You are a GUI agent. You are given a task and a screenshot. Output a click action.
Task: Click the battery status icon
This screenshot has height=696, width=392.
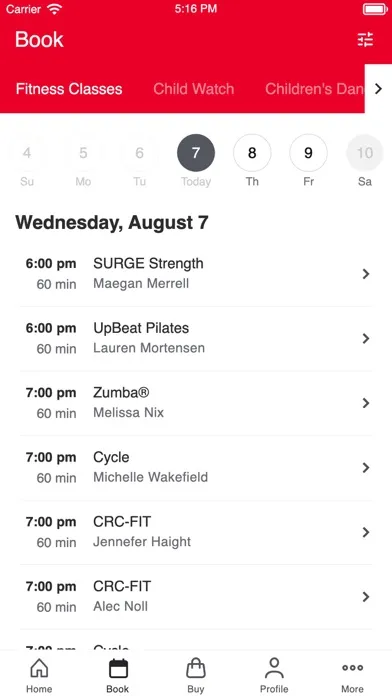375,9
